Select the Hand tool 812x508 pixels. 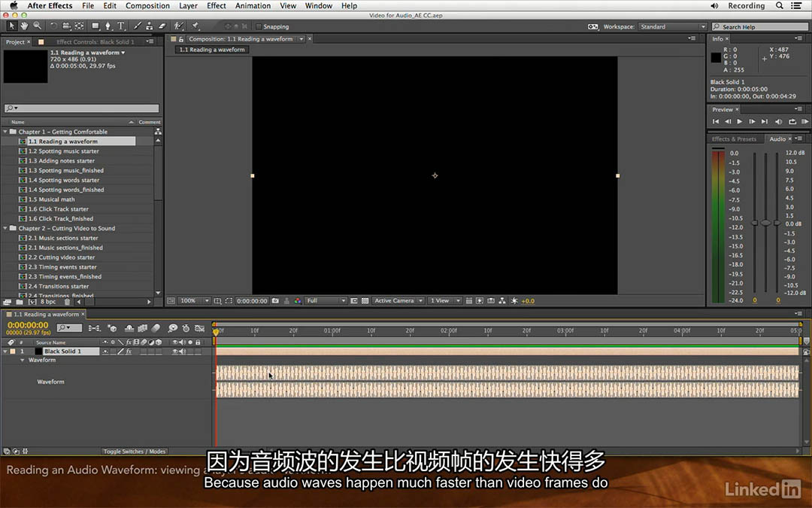[x=24, y=26]
